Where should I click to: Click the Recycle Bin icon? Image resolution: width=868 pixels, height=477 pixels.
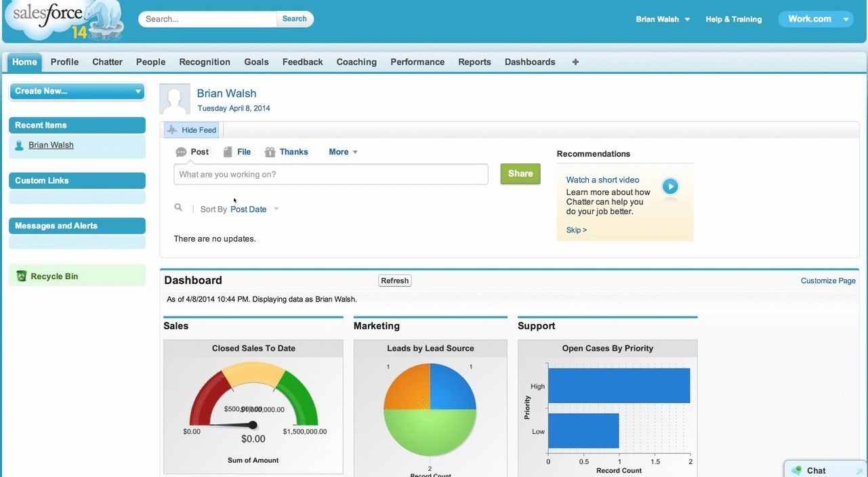click(22, 276)
